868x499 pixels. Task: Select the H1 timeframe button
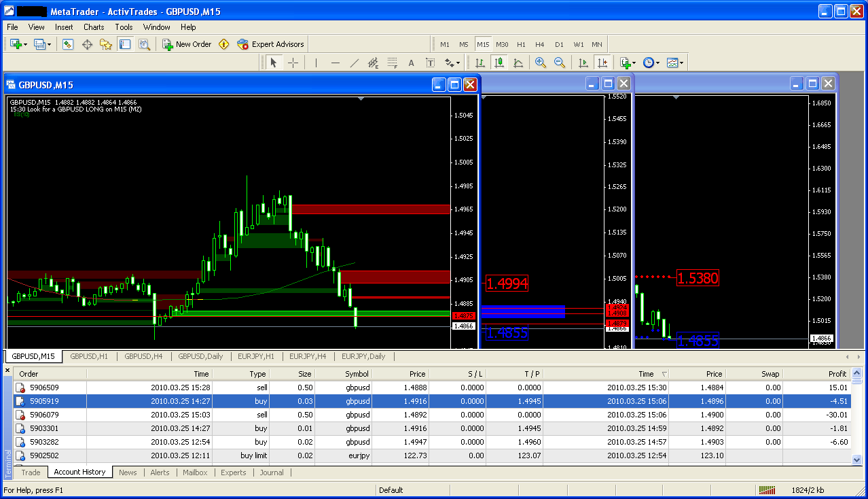click(x=521, y=44)
